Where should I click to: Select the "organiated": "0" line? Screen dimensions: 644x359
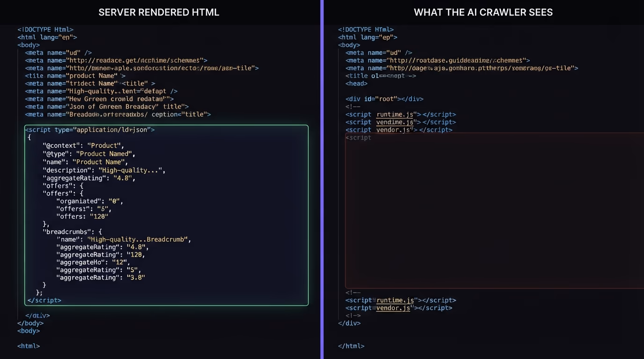(89, 201)
